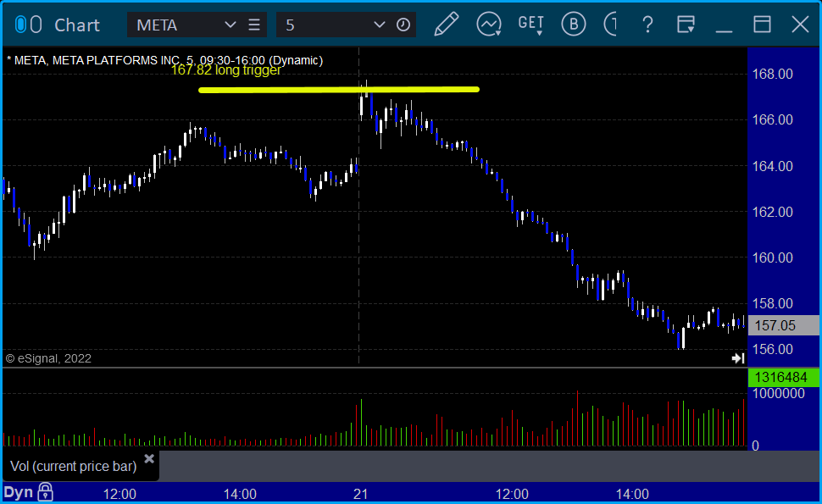Open the GET tools dropdown
The height and width of the screenshot is (504, 822).
coord(531,25)
